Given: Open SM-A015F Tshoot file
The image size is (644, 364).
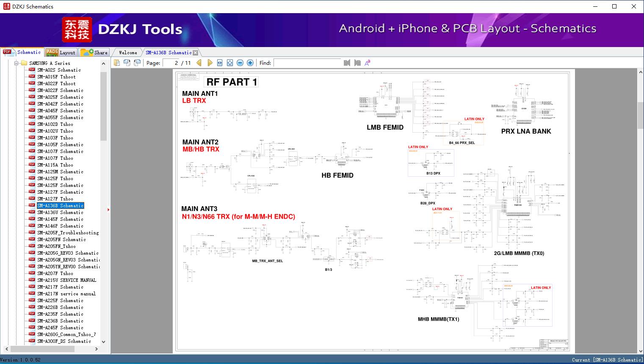Looking at the screenshot, I should tap(56, 77).
